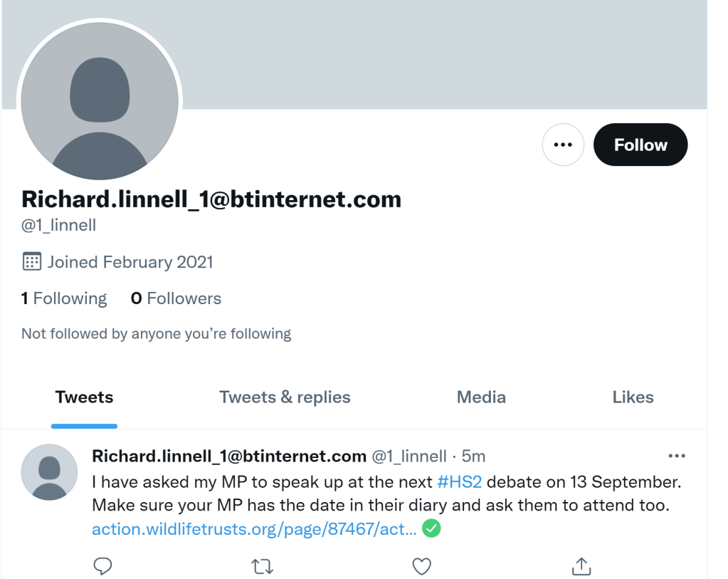Click the reply speech bubble icon
Viewport: 728px width, 579px height.
tap(103, 566)
